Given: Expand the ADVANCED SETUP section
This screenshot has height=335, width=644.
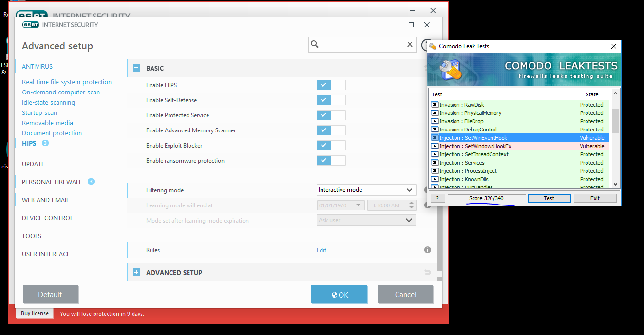Looking at the screenshot, I should 136,273.
